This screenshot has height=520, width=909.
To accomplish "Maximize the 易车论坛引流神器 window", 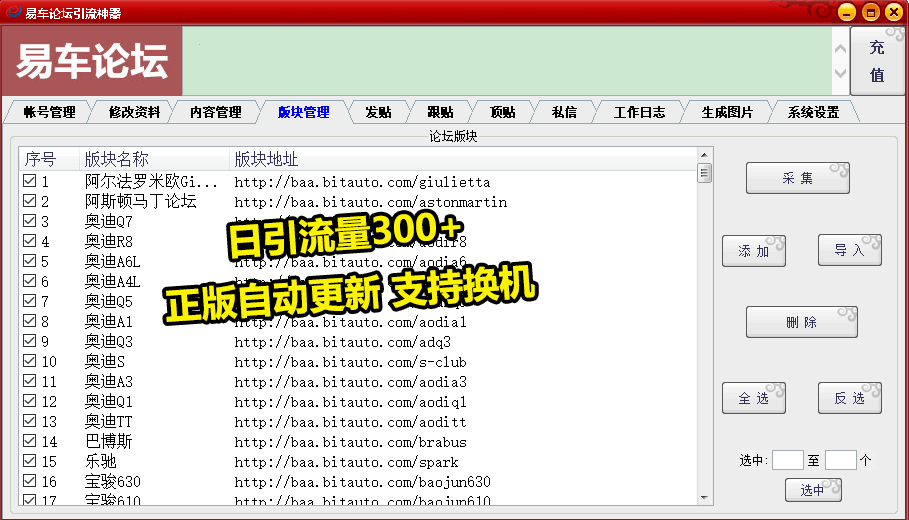I will (x=871, y=12).
